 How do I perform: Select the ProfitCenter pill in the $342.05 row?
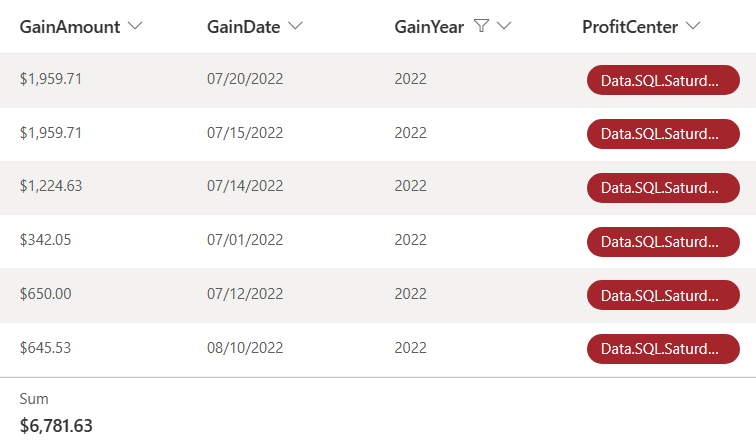tap(662, 241)
